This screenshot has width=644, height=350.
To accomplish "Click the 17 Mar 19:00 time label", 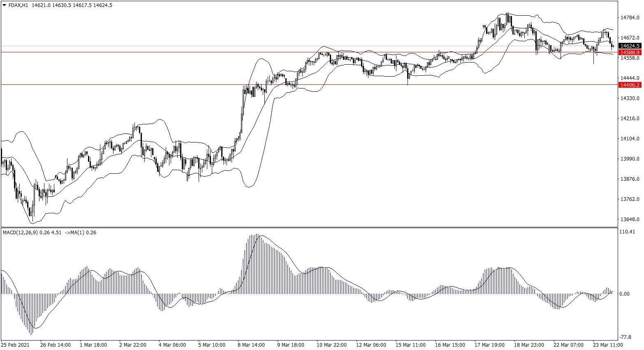I will pos(489,345).
